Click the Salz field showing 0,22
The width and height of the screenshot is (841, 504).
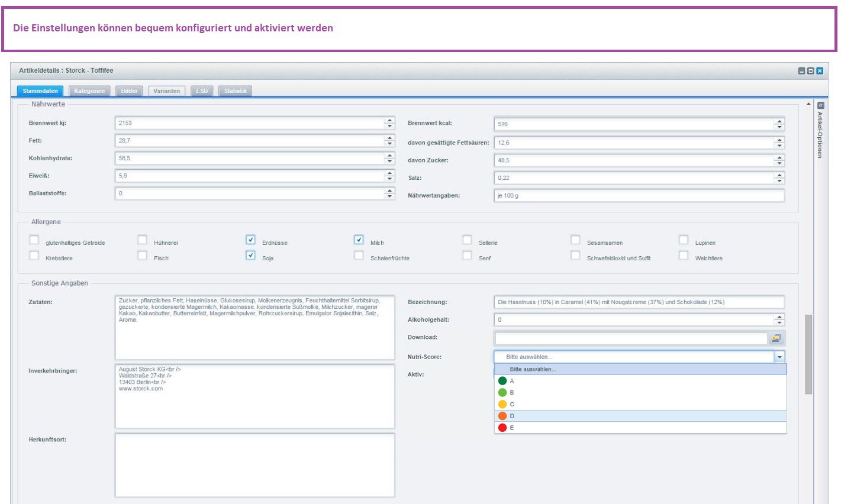(634, 178)
